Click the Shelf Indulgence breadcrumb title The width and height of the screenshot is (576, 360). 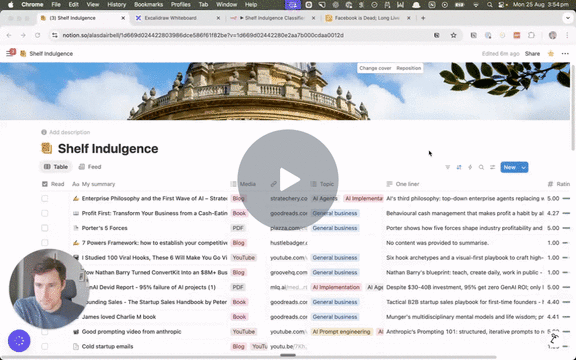(51, 54)
